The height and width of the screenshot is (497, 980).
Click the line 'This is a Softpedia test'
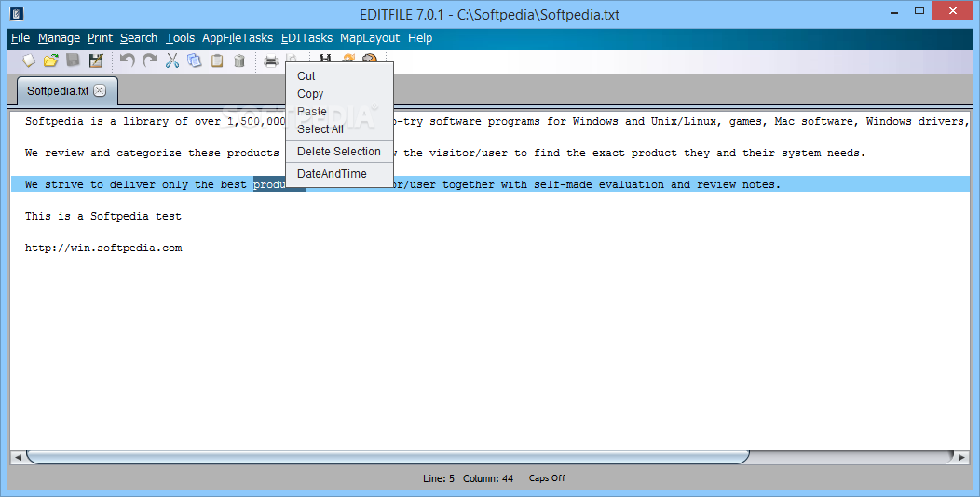[x=103, y=216]
